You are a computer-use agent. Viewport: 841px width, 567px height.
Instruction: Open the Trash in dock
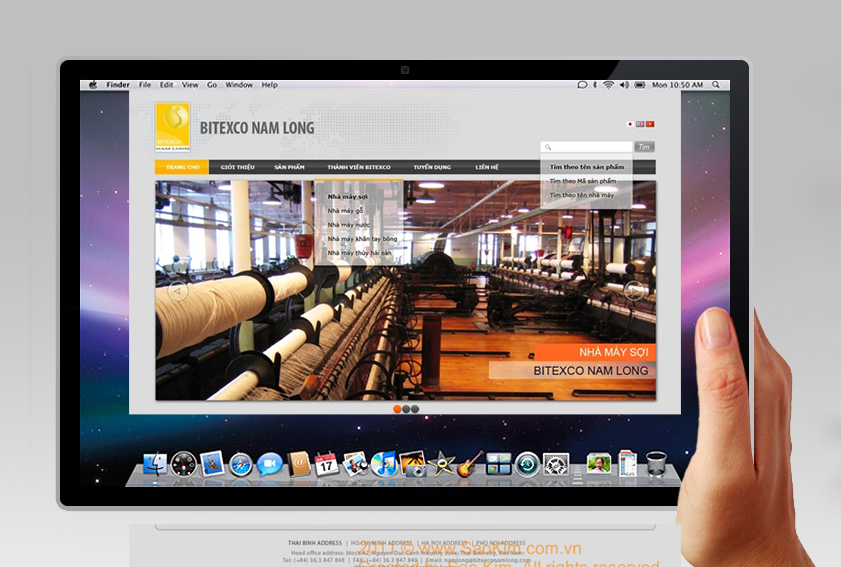656,464
